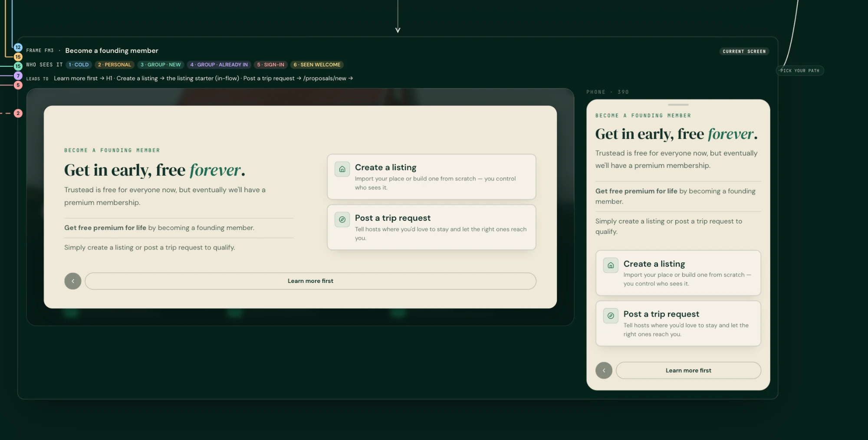This screenshot has width=868, height=440.
Task: Click the 'PHONE · 390' label
Action: (608, 92)
